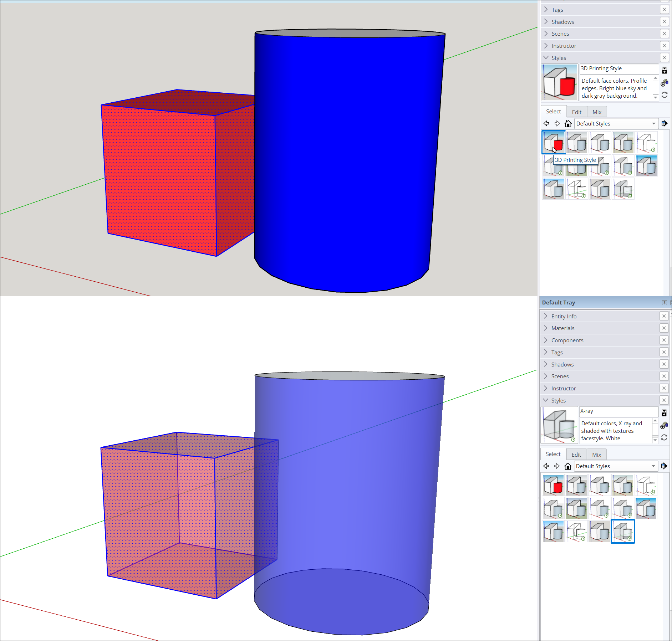Open In Model styles with the Home icon

click(568, 123)
